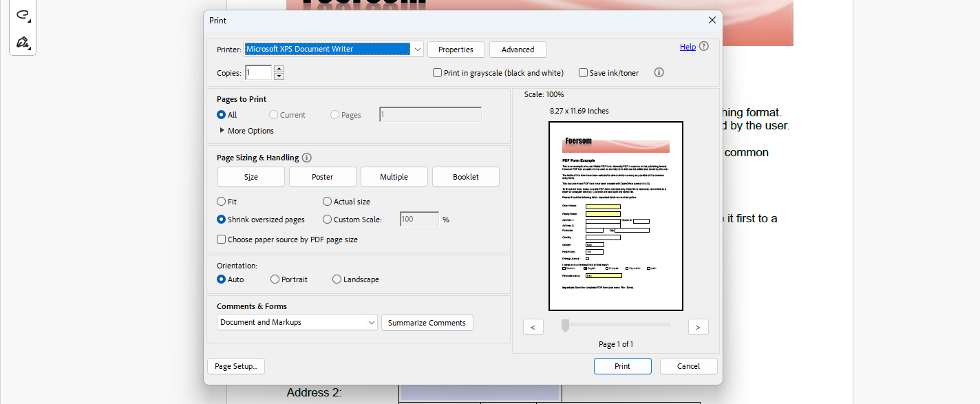Image resolution: width=980 pixels, height=404 pixels.
Task: Open printer Properties
Action: 456,49
